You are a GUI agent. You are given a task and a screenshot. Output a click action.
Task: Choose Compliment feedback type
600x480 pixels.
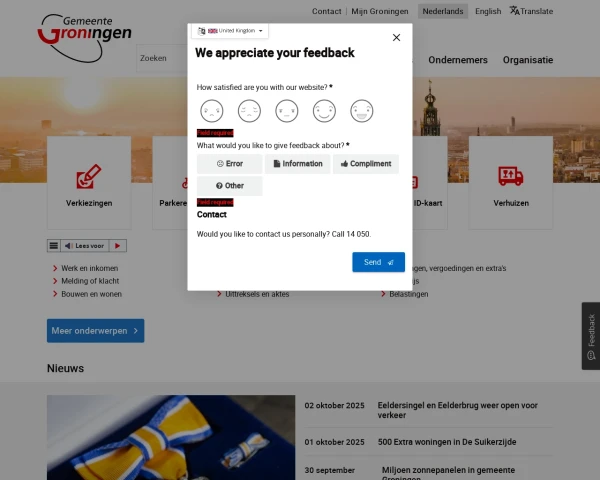pos(366,164)
